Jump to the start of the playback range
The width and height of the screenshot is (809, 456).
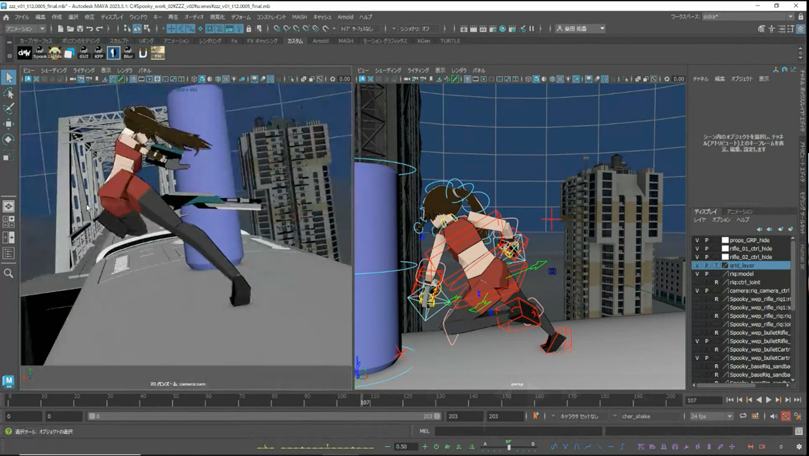pyautogui.click(x=729, y=400)
